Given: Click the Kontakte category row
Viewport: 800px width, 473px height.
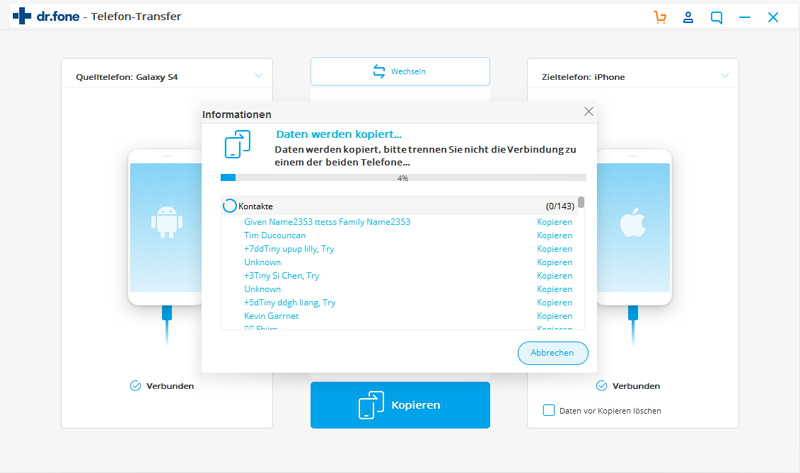Looking at the screenshot, I should click(399, 206).
